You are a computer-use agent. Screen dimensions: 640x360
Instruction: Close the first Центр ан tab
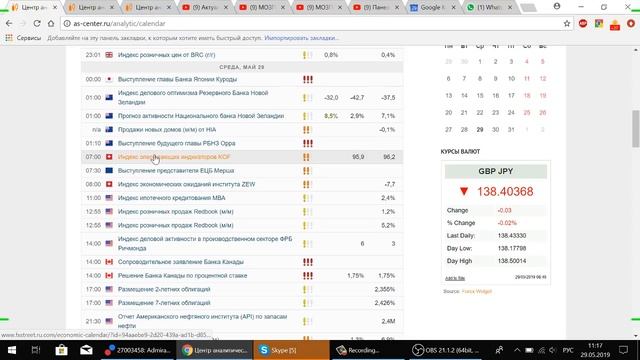coord(55,7)
